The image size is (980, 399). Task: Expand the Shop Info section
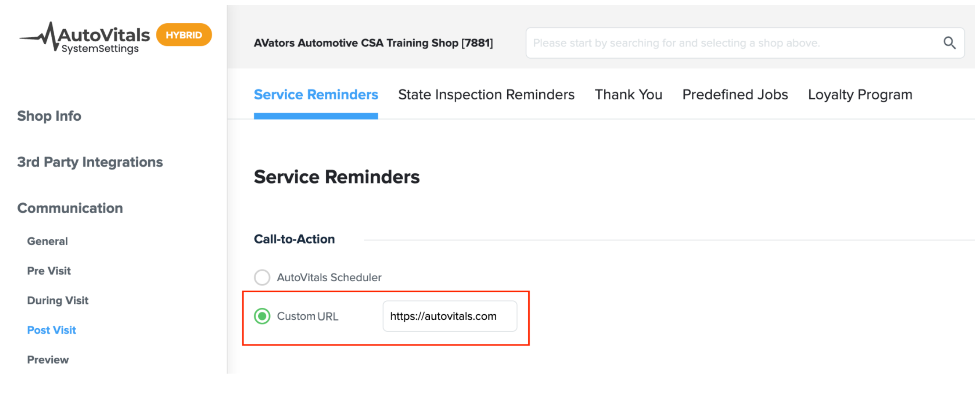click(49, 116)
